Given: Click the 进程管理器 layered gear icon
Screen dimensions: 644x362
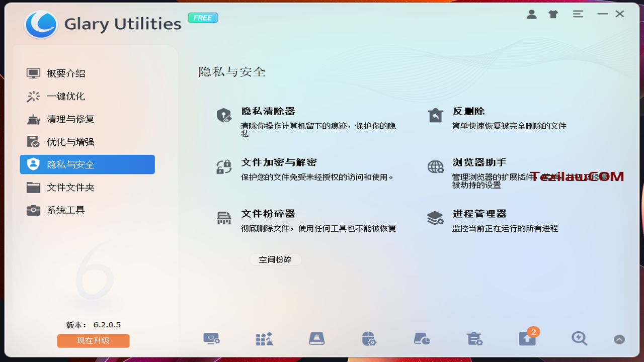Looking at the screenshot, I should pyautogui.click(x=435, y=218).
